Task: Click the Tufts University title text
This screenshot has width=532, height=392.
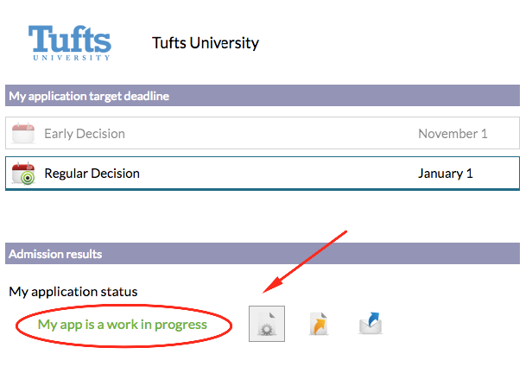Action: coord(206,43)
